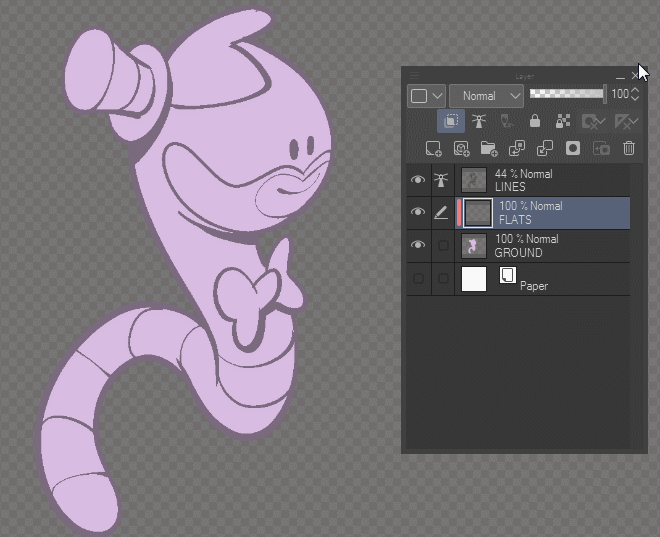Increase opacity with the stepper arrow
The image size is (660, 537).
click(x=635, y=90)
